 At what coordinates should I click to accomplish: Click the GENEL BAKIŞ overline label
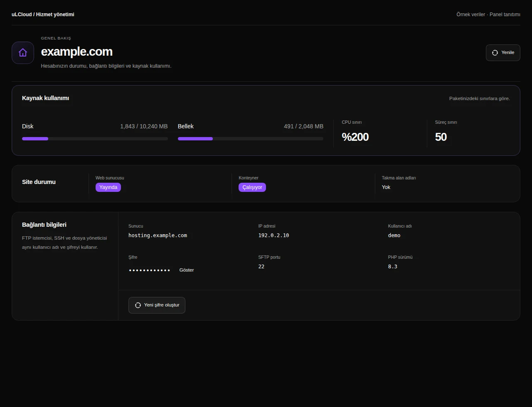click(x=56, y=38)
